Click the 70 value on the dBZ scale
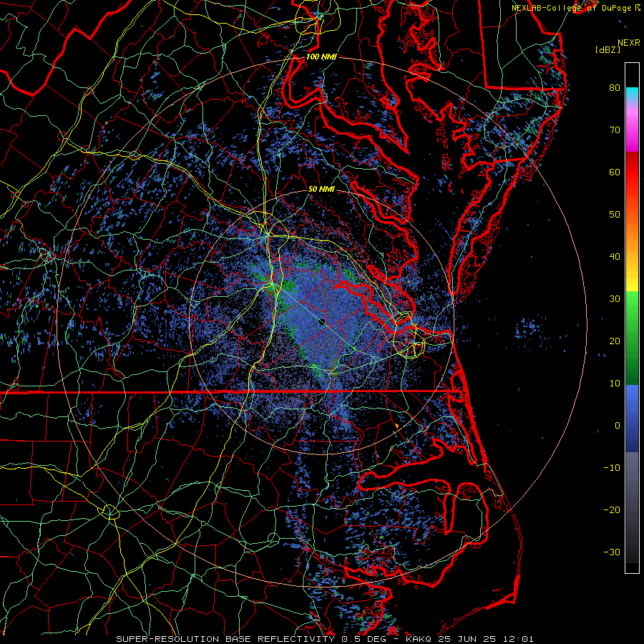Image resolution: width=644 pixels, height=644 pixels. [x=615, y=130]
